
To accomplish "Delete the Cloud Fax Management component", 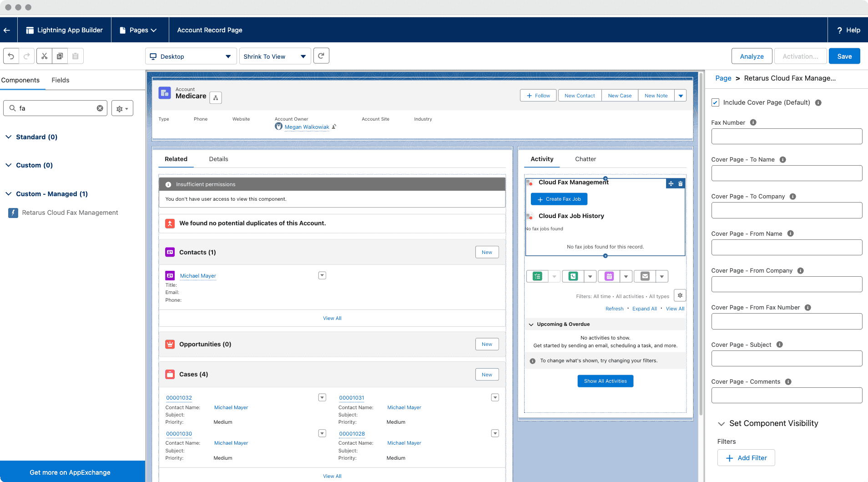I will click(681, 183).
